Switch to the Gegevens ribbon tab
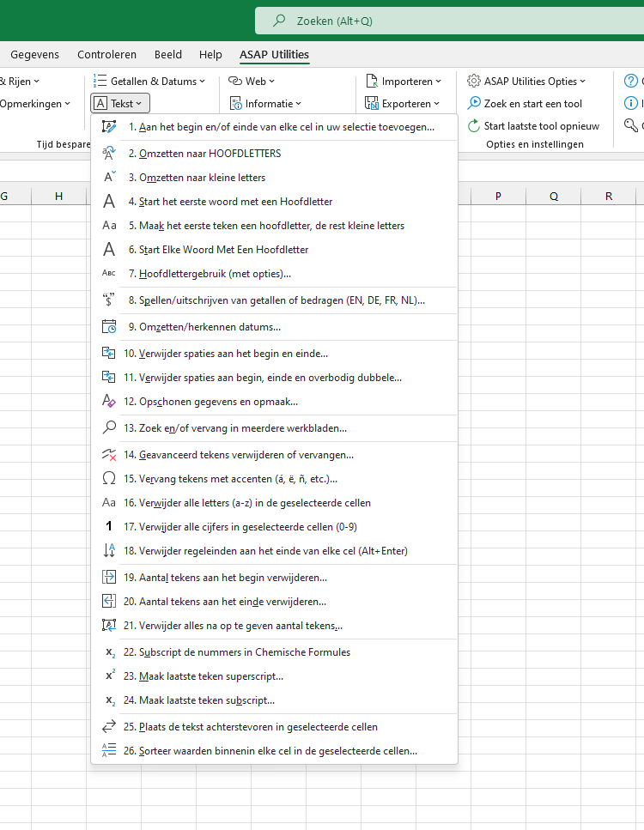Viewport: 644px width, 830px height. click(35, 55)
